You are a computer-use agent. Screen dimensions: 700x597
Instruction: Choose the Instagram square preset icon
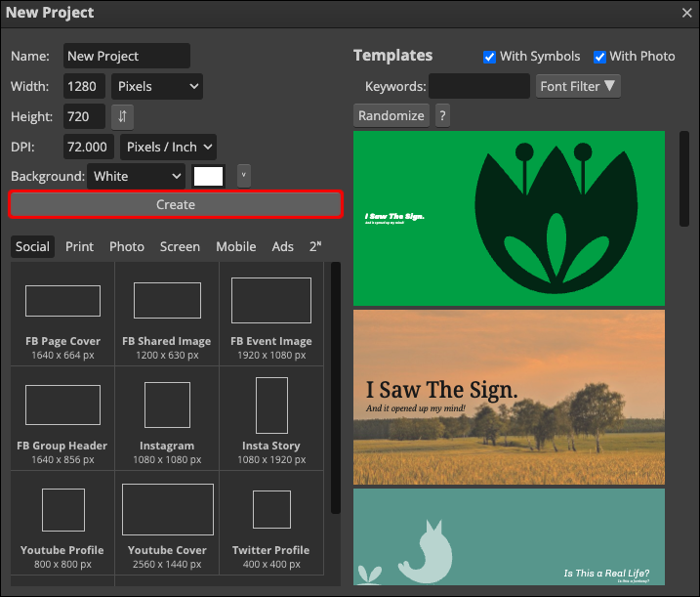(x=167, y=405)
